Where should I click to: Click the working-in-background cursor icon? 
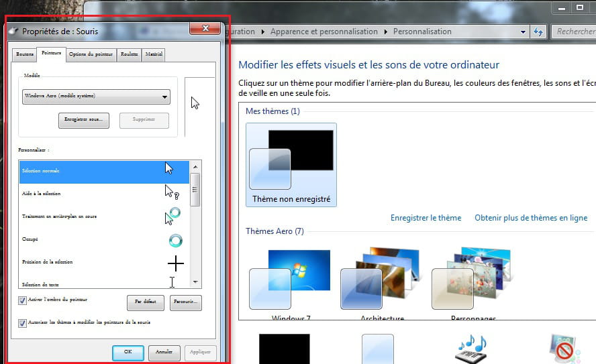click(172, 216)
